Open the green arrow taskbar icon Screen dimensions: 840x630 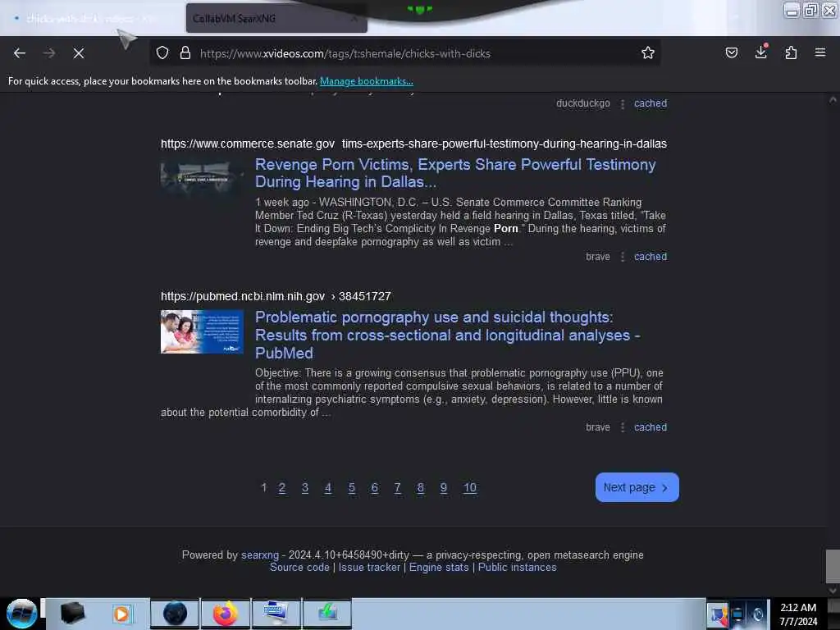coord(326,614)
